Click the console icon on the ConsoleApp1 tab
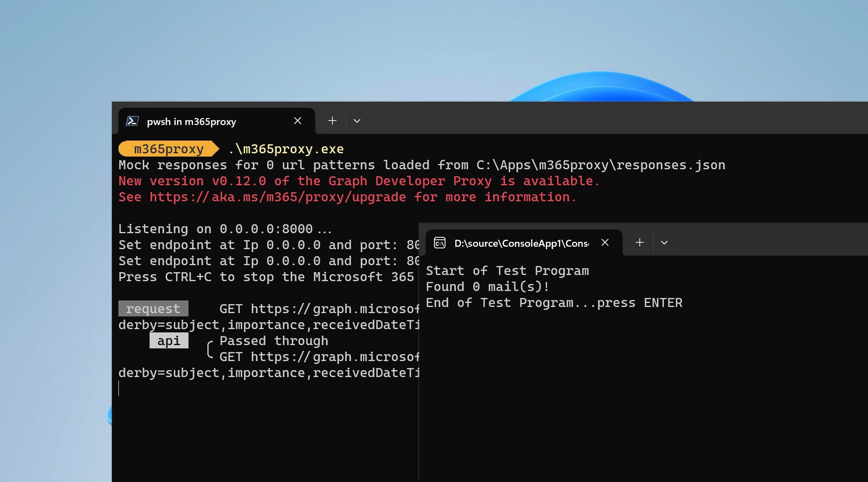 point(440,243)
